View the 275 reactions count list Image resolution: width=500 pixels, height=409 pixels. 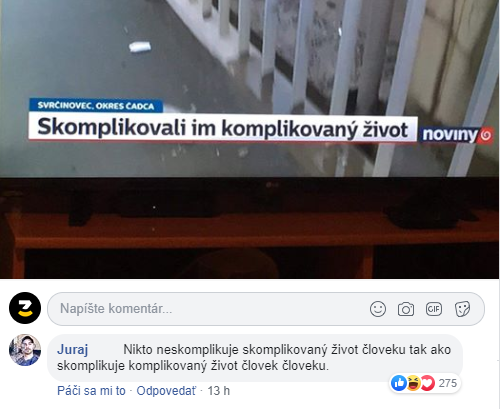pyautogui.click(x=447, y=383)
